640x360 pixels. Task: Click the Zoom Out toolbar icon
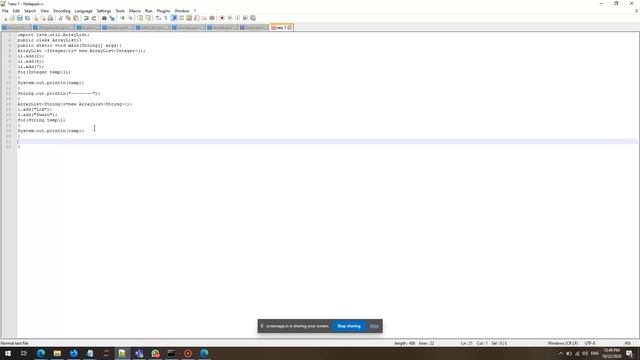click(130, 18)
